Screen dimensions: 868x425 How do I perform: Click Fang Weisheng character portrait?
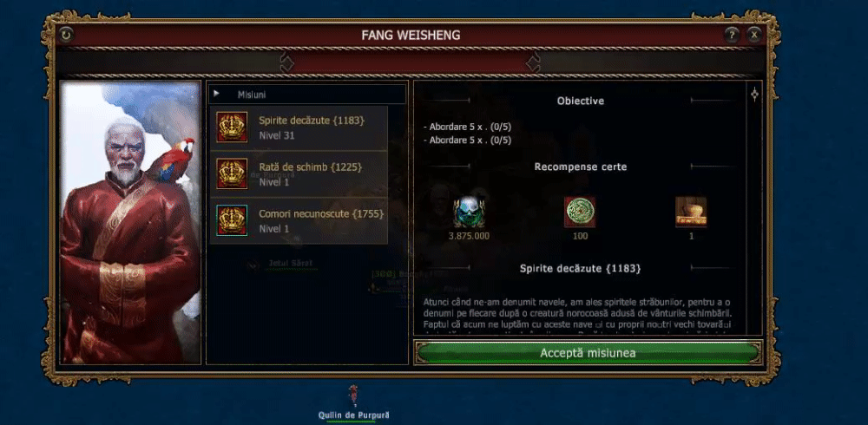click(x=131, y=222)
